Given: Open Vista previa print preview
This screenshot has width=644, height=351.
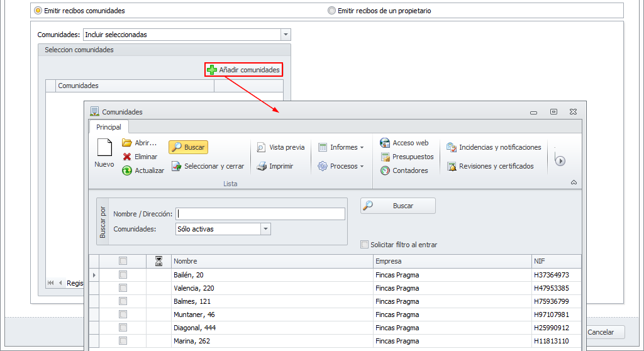Looking at the screenshot, I should [281, 147].
